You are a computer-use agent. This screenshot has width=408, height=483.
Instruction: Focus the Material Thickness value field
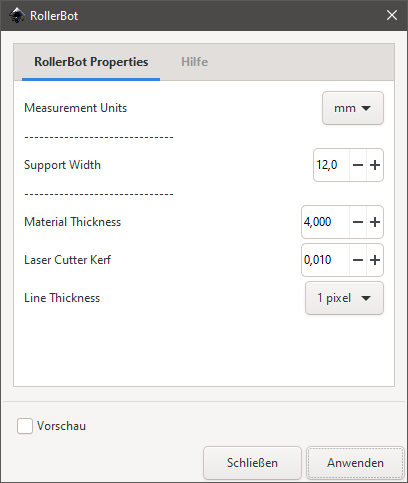pos(325,222)
